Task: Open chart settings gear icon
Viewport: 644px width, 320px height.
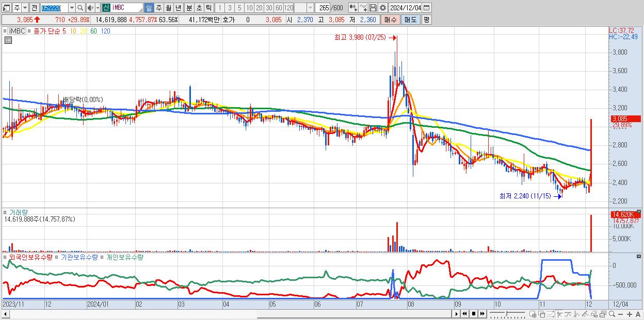Action: (383, 8)
